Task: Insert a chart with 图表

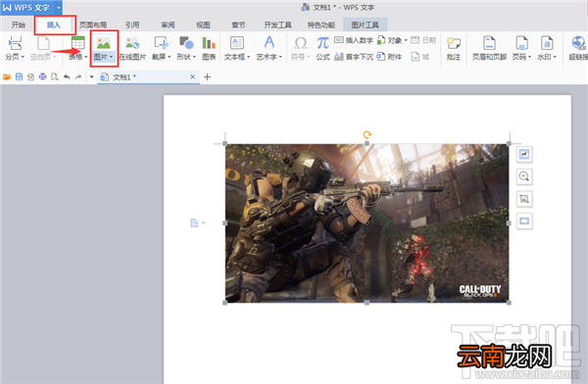Action: tap(209, 48)
